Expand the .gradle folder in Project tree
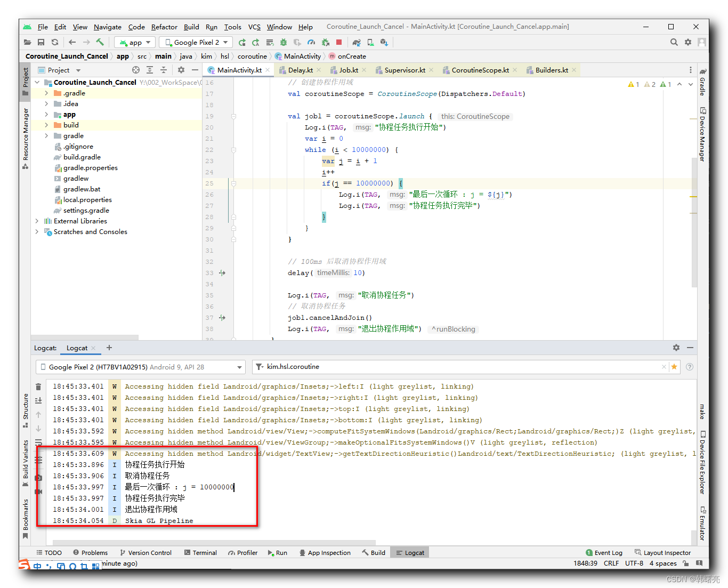The image size is (728, 588). 47,93
